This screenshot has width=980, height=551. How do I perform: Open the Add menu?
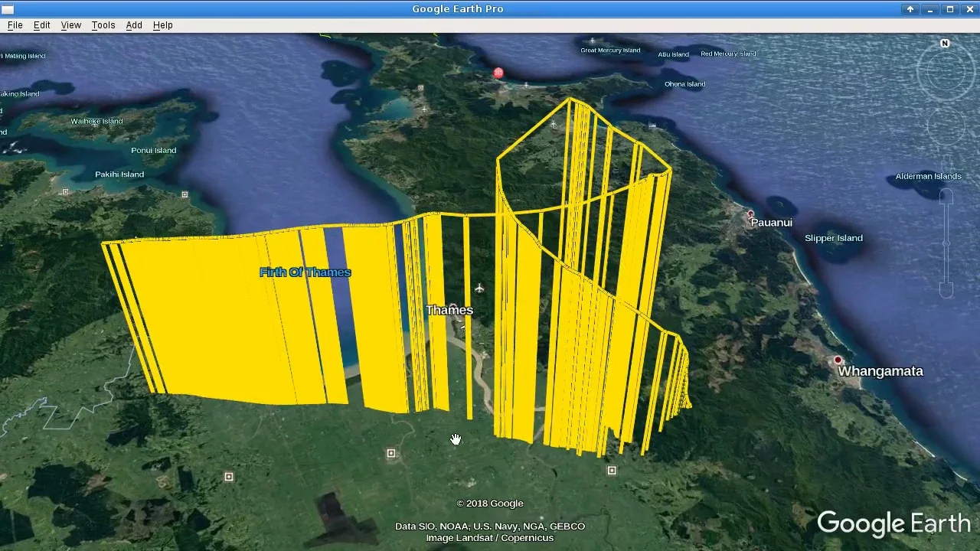coord(134,25)
